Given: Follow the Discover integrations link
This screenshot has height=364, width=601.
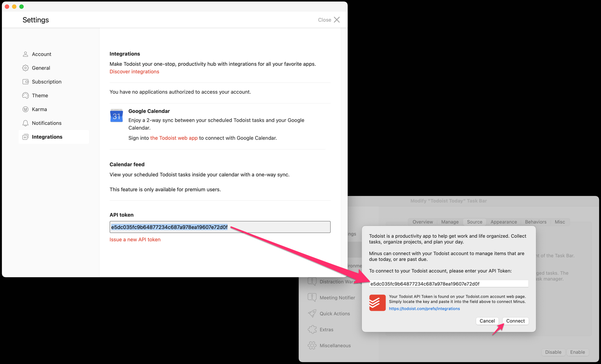Looking at the screenshot, I should (134, 71).
